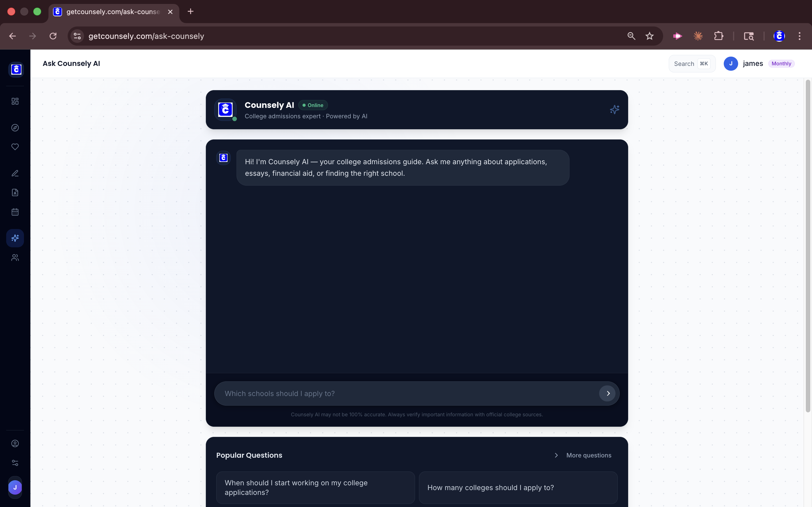The height and width of the screenshot is (507, 812).
Task: Open the community people icon in the sidebar
Action: [15, 257]
